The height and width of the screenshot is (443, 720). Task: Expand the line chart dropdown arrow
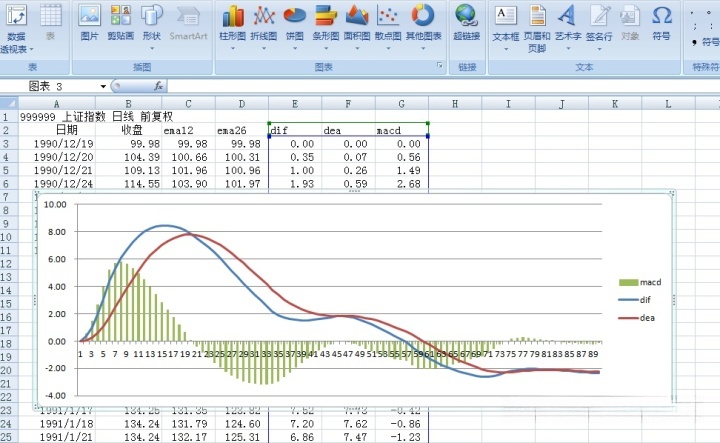point(264,48)
